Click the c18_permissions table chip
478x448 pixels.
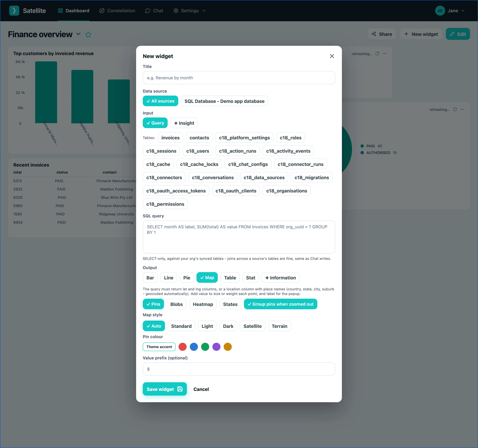tap(165, 204)
